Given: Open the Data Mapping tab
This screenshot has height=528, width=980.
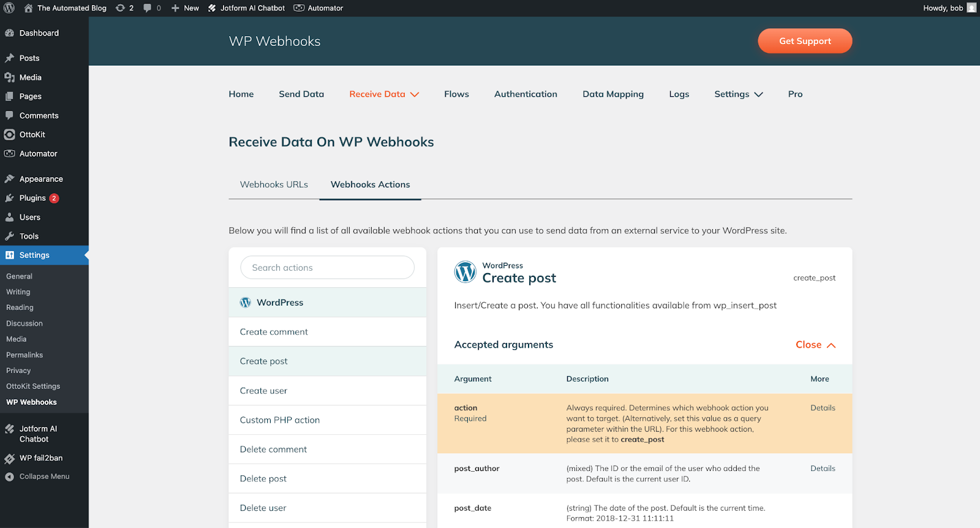Looking at the screenshot, I should point(613,94).
